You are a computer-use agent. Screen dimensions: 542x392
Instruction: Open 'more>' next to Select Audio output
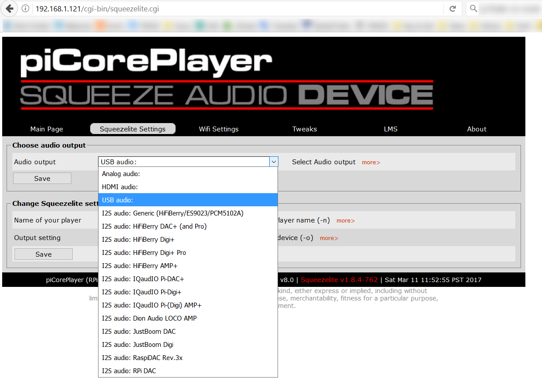point(371,162)
